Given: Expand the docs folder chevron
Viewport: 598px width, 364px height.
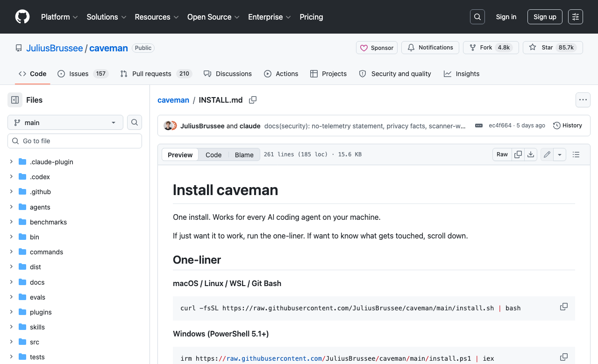Looking at the screenshot, I should [11, 282].
